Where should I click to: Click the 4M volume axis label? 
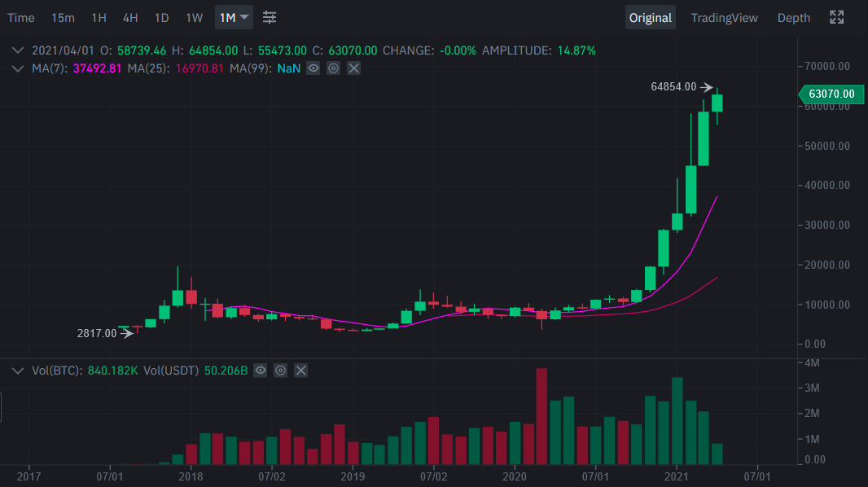tap(812, 363)
